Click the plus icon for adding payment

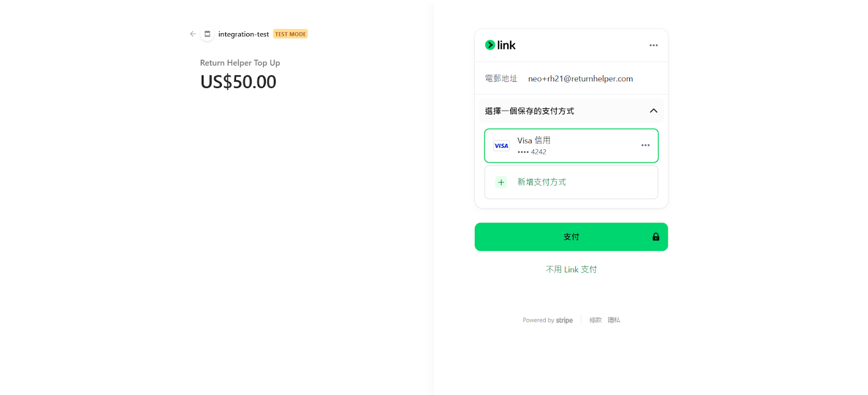pyautogui.click(x=501, y=182)
